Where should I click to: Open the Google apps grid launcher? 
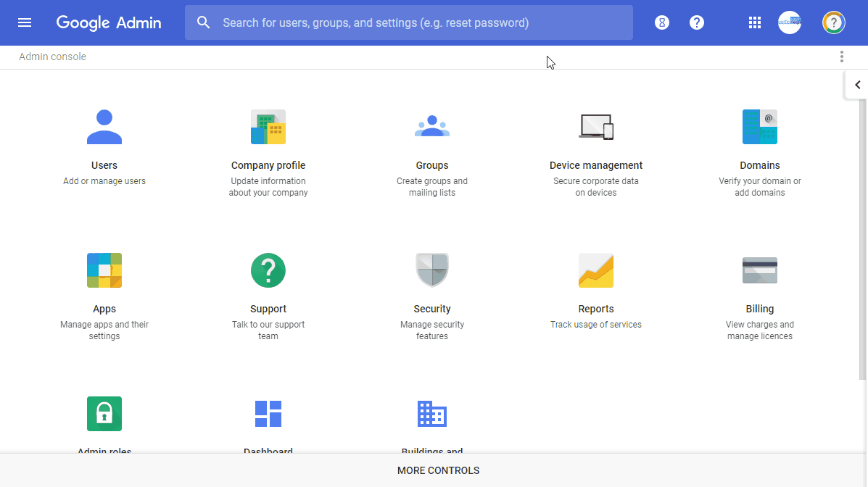point(755,22)
